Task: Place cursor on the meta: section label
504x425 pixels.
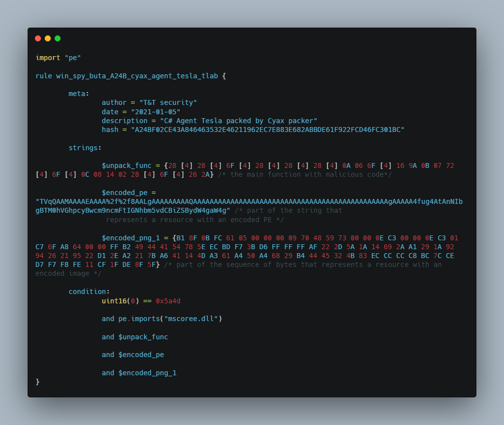Action: point(79,94)
